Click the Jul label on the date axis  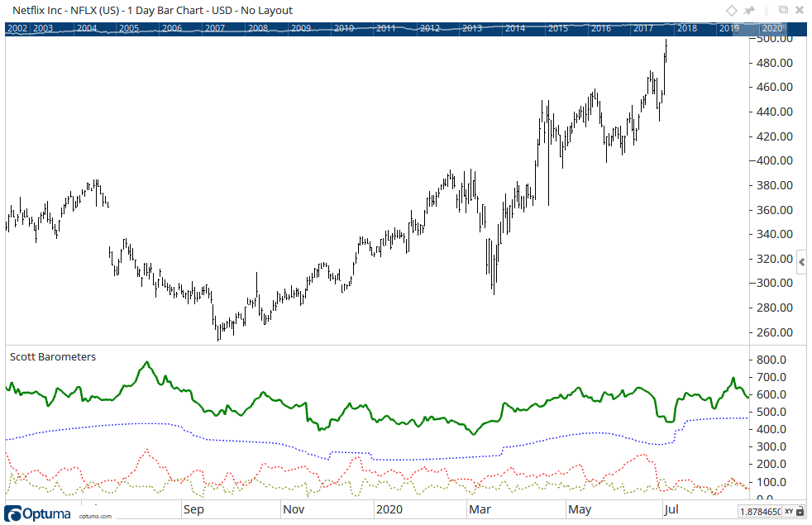[x=671, y=509]
